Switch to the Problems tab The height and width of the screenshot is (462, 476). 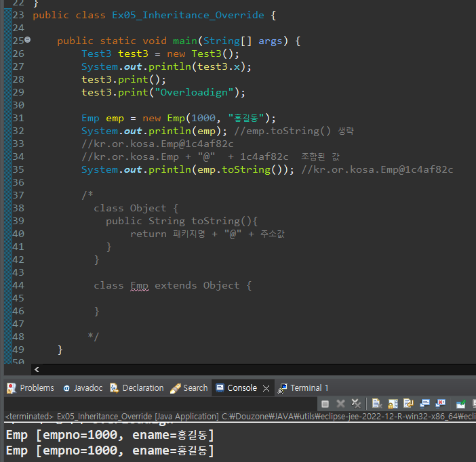coord(31,388)
